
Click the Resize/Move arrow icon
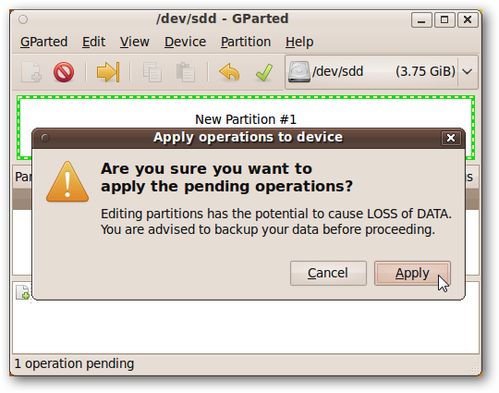108,72
